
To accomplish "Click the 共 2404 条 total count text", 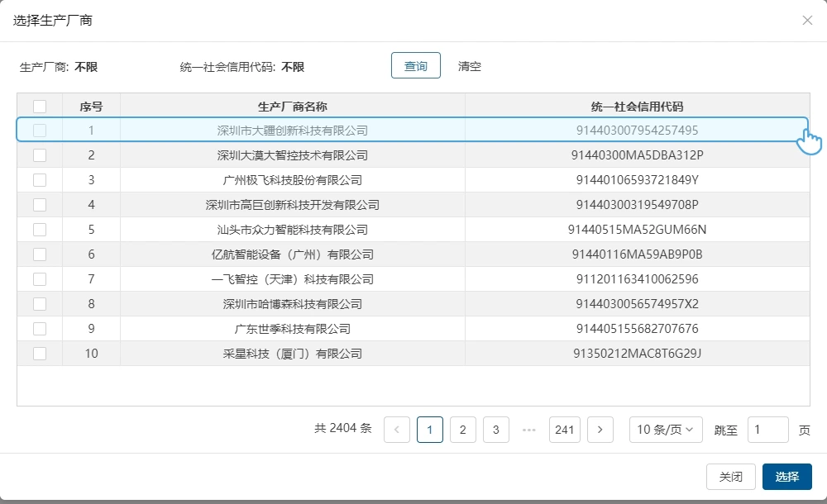I will [x=343, y=428].
